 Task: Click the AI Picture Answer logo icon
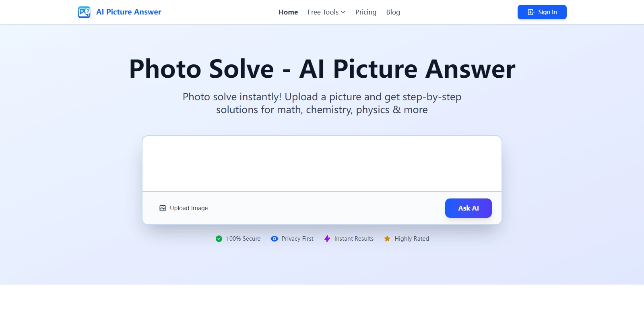point(84,12)
